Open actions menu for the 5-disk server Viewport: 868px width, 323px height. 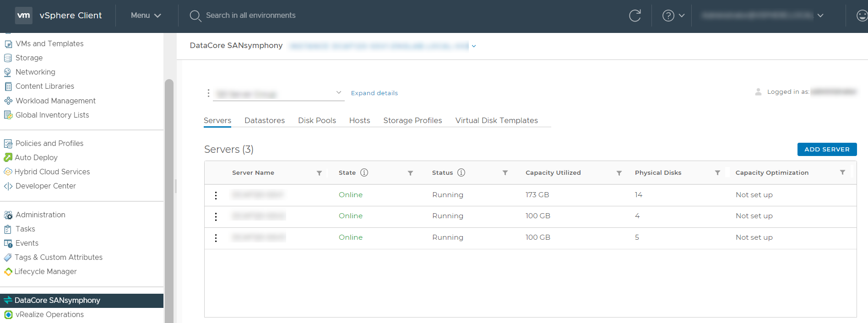pos(216,238)
